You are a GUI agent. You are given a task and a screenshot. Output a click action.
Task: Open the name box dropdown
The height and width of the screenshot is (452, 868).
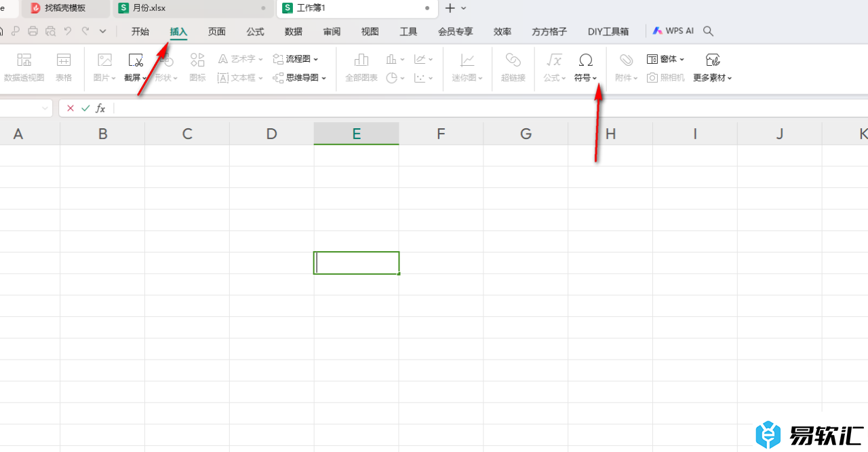click(45, 109)
